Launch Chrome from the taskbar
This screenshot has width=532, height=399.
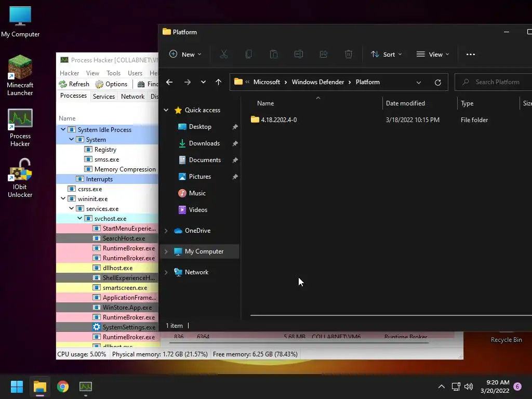click(x=63, y=387)
